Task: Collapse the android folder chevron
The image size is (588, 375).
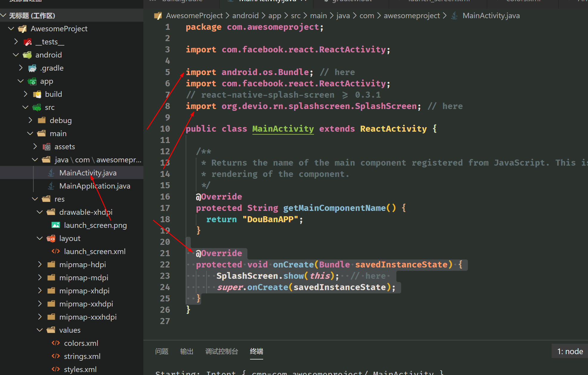Action: (x=16, y=55)
